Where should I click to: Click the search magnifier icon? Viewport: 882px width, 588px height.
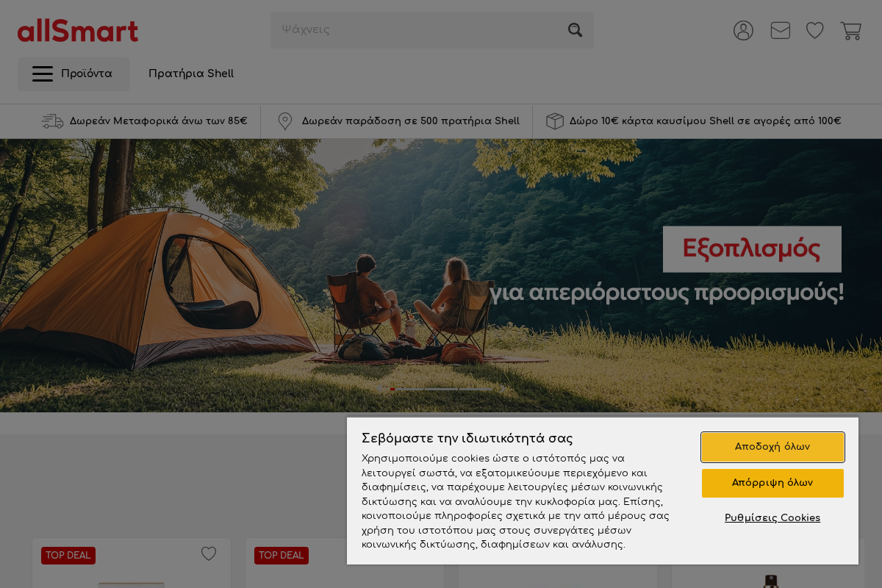tap(575, 29)
